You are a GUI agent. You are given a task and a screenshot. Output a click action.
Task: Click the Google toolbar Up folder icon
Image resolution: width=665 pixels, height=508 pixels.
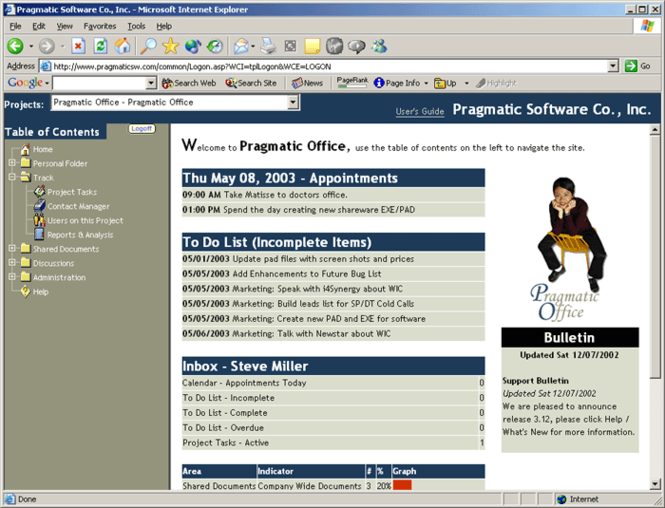point(439,83)
